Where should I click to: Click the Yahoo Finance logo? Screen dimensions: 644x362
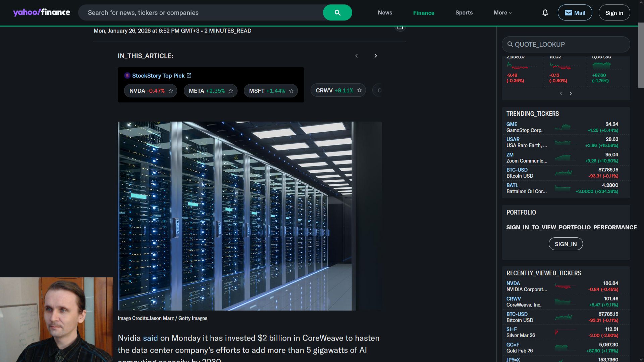tap(42, 12)
